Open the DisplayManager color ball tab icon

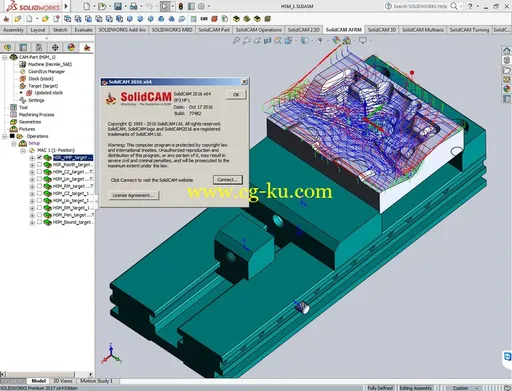(x=71, y=47)
